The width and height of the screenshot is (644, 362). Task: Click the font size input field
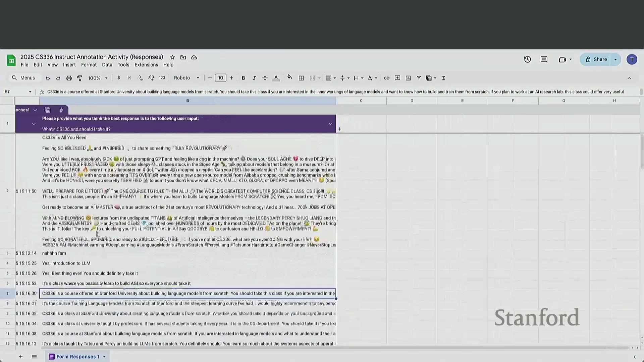click(x=220, y=78)
